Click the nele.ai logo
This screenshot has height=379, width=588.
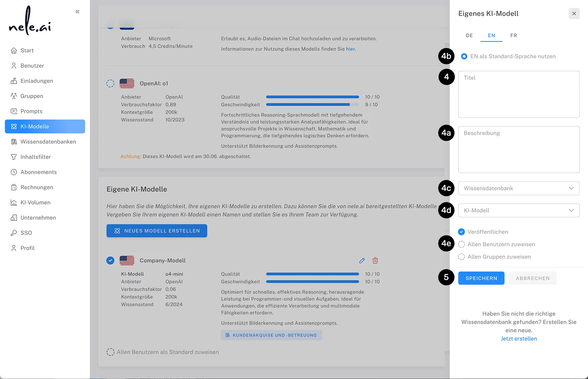pos(30,21)
